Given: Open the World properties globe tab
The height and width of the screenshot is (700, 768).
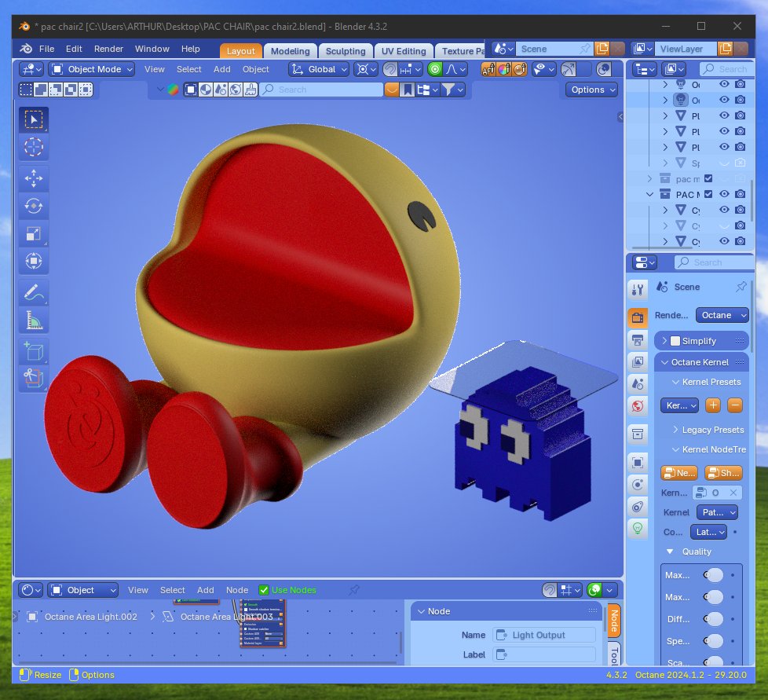Looking at the screenshot, I should 637,405.
